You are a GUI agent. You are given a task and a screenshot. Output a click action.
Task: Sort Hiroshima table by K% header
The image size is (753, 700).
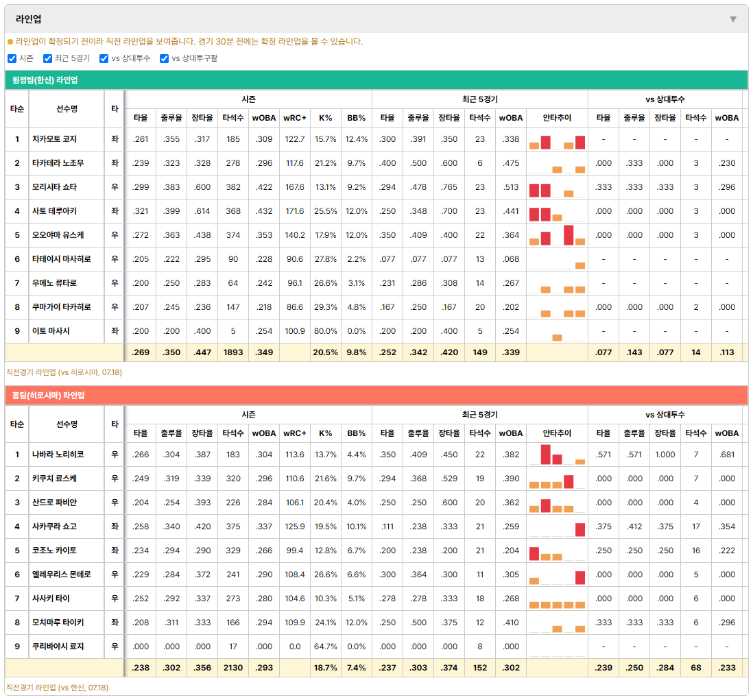pyautogui.click(x=325, y=433)
